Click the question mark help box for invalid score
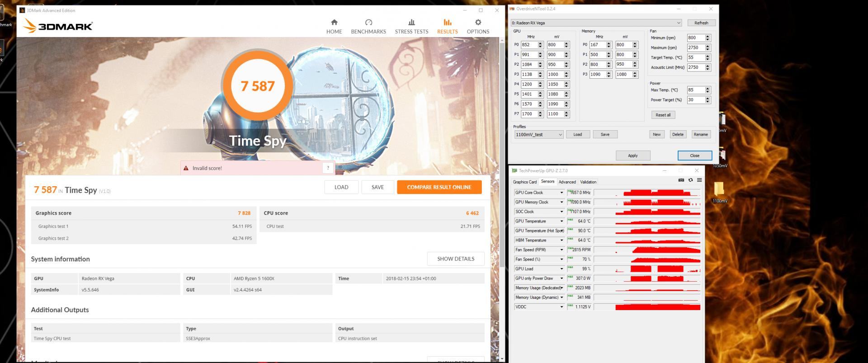The height and width of the screenshot is (363, 868). [328, 168]
